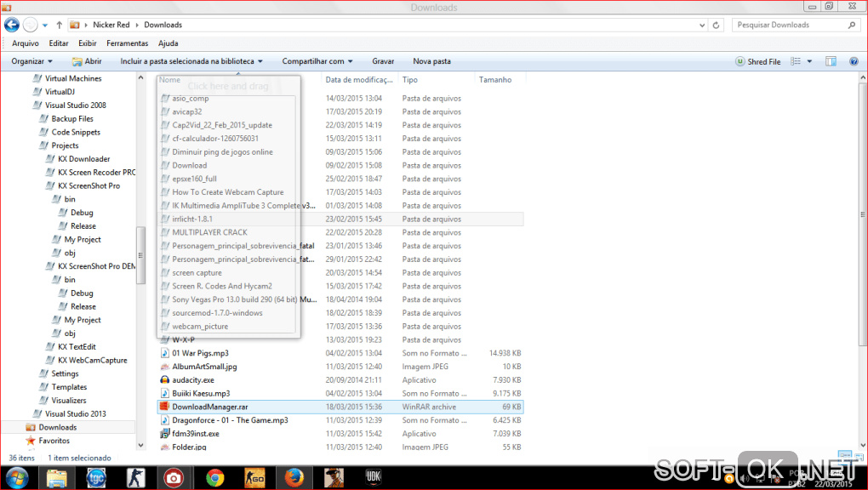Click the search magnifier icon
This screenshot has width=868, height=490.
[851, 25]
